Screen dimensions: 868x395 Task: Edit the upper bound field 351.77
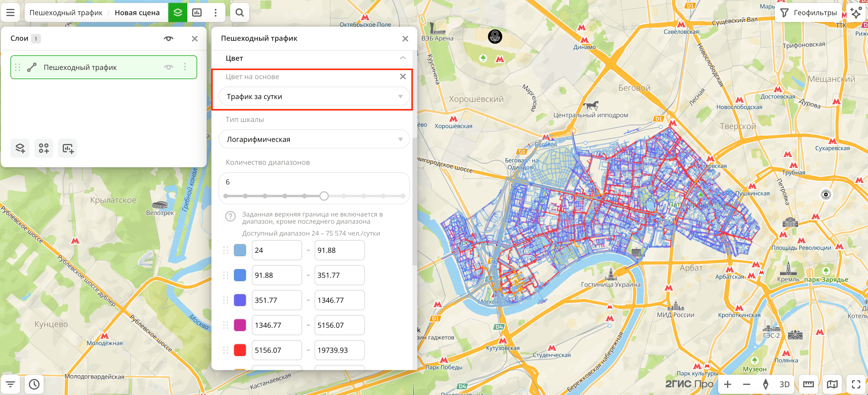[339, 275]
